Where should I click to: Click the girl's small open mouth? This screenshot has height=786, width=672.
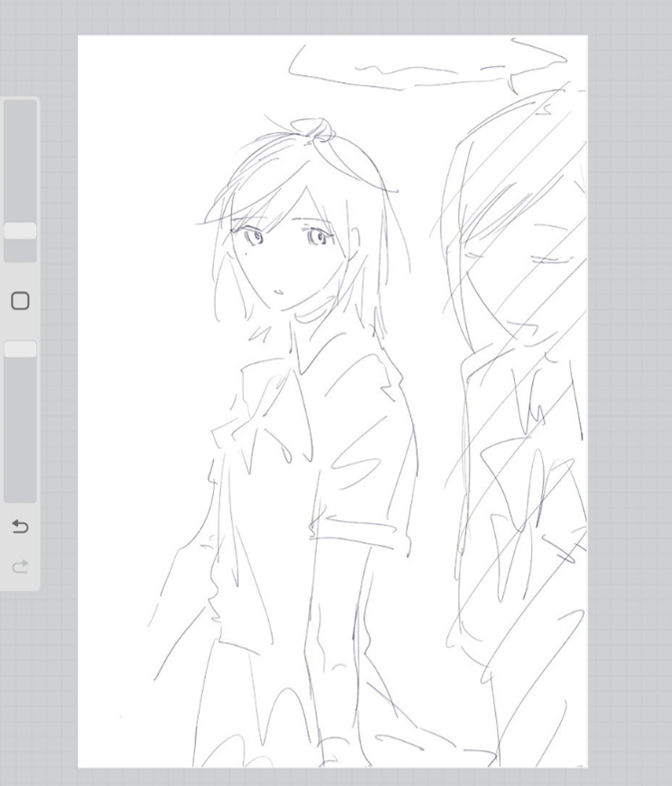click(x=279, y=292)
